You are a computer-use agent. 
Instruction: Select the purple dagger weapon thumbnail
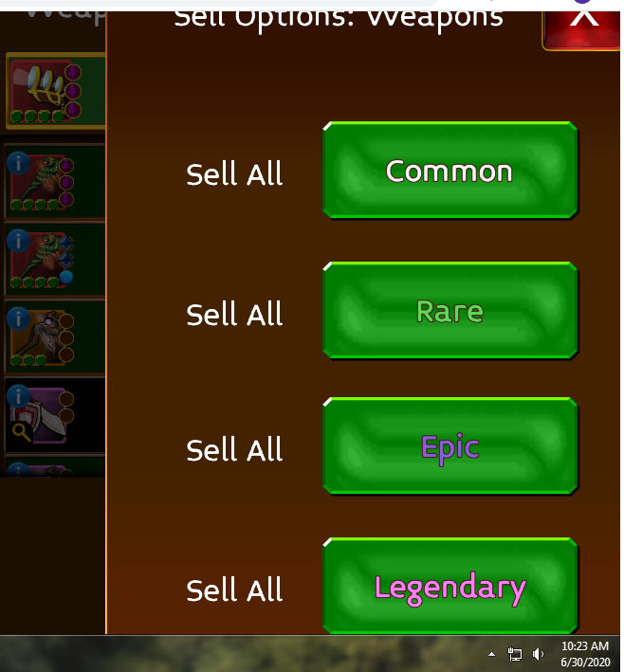56,415
